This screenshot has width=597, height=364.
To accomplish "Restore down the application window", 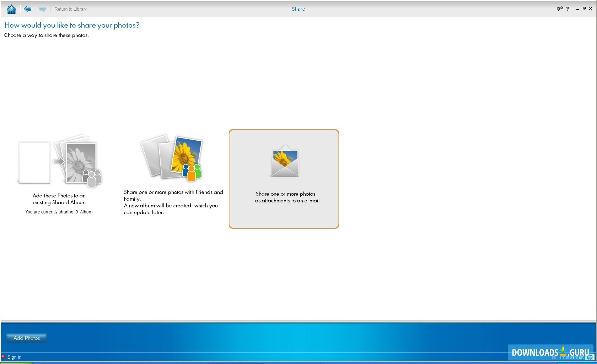I will (x=584, y=9).
